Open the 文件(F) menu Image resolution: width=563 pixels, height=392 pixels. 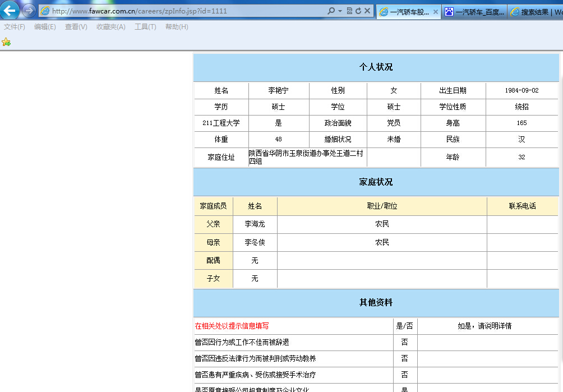15,26
